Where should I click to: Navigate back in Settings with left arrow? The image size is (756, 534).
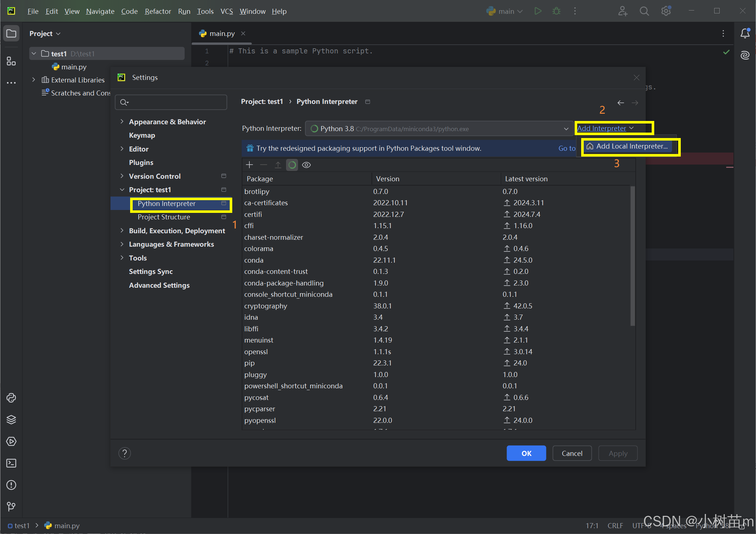coord(621,103)
